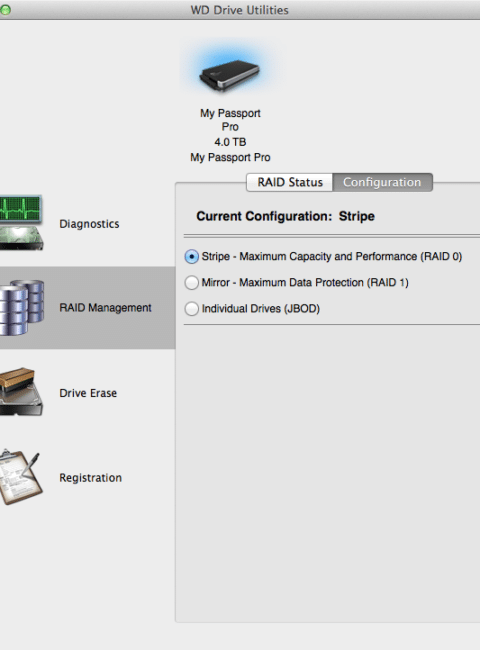The height and width of the screenshot is (650, 480).
Task: Open Diagnostics via its heartbeat monitor icon
Action: click(x=21, y=223)
